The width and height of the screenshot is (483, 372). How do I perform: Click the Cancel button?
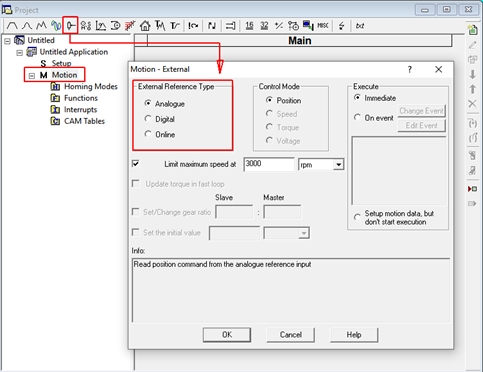(x=291, y=334)
